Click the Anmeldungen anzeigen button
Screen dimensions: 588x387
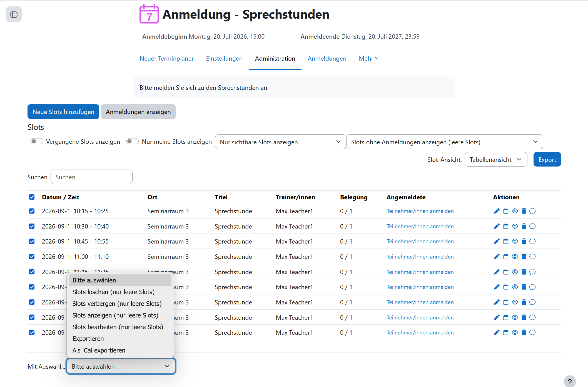coord(138,112)
